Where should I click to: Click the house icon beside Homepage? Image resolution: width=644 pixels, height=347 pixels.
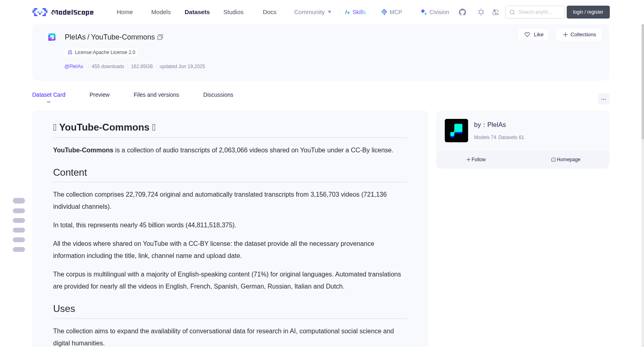553,160
